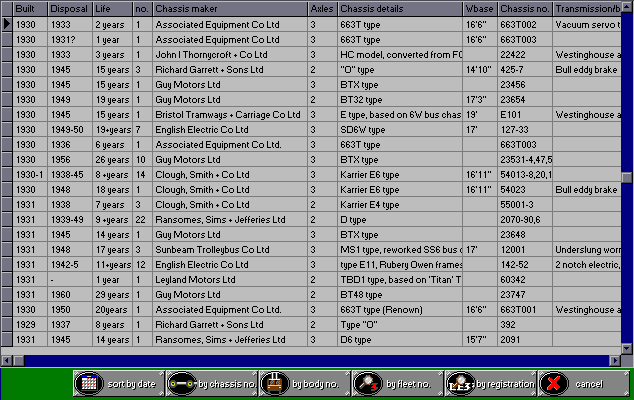
Task: Click the 'D6 type' chassis details cell
Action: (x=400, y=339)
